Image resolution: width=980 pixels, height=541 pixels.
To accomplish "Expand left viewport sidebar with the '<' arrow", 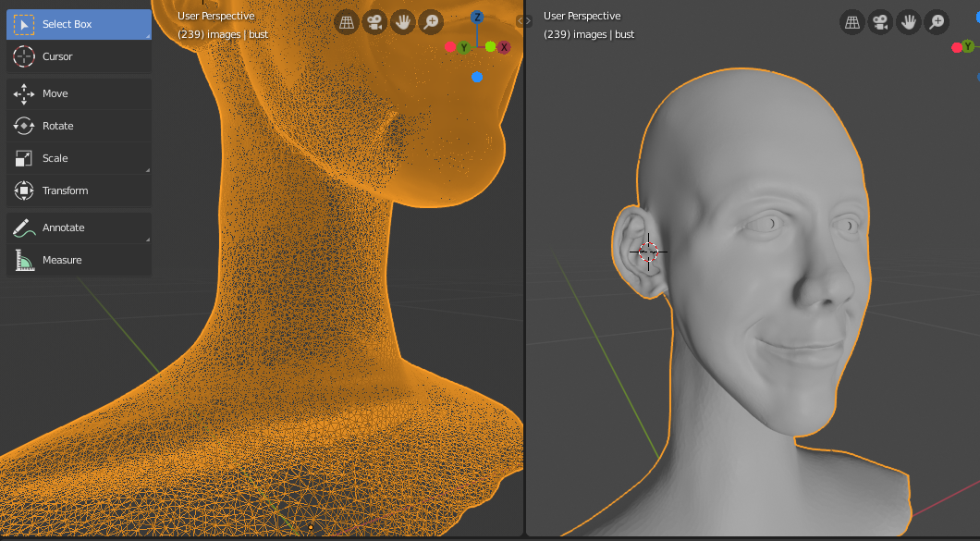I will pos(520,20).
